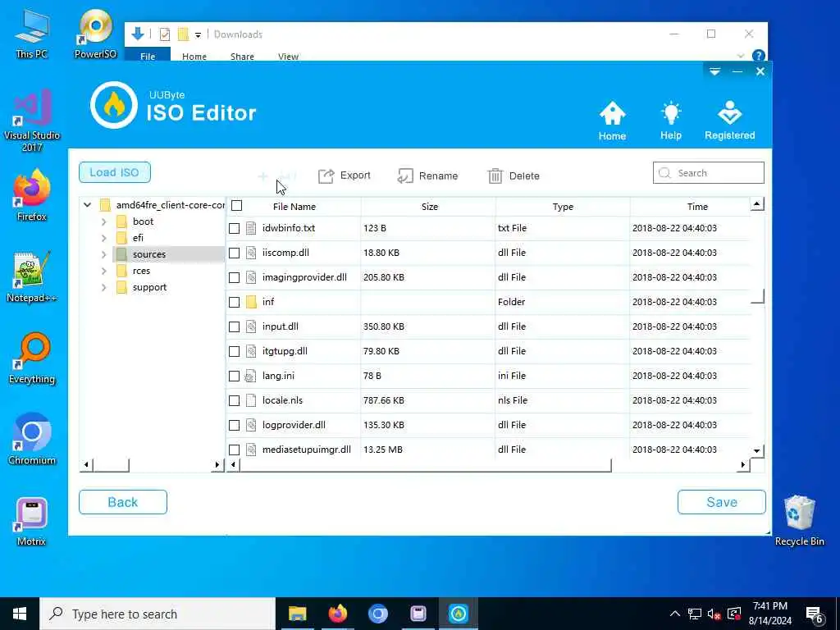Launch Visual Studio 2017 from desktop
Viewport: 840px width, 630px height.
32,121
